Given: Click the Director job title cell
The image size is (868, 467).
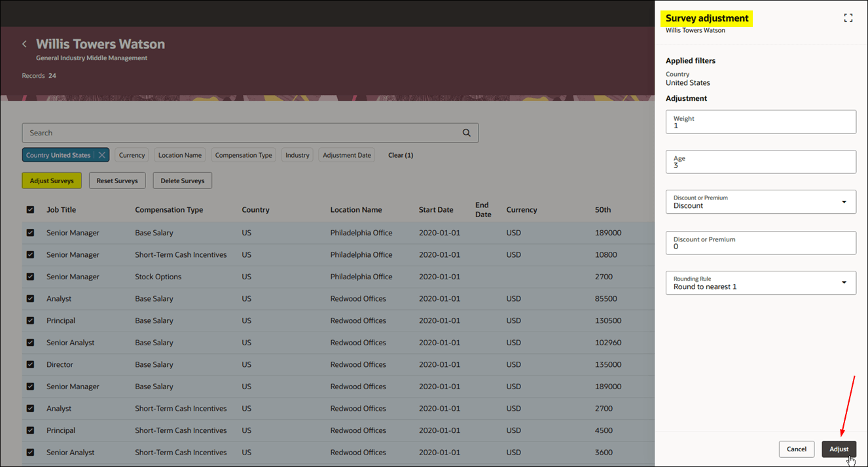Looking at the screenshot, I should (x=60, y=364).
